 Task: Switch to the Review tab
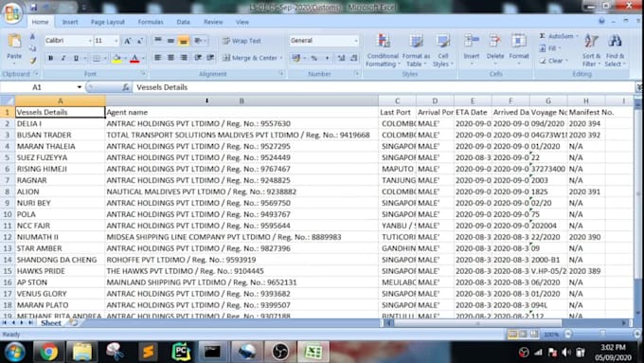coord(213,22)
